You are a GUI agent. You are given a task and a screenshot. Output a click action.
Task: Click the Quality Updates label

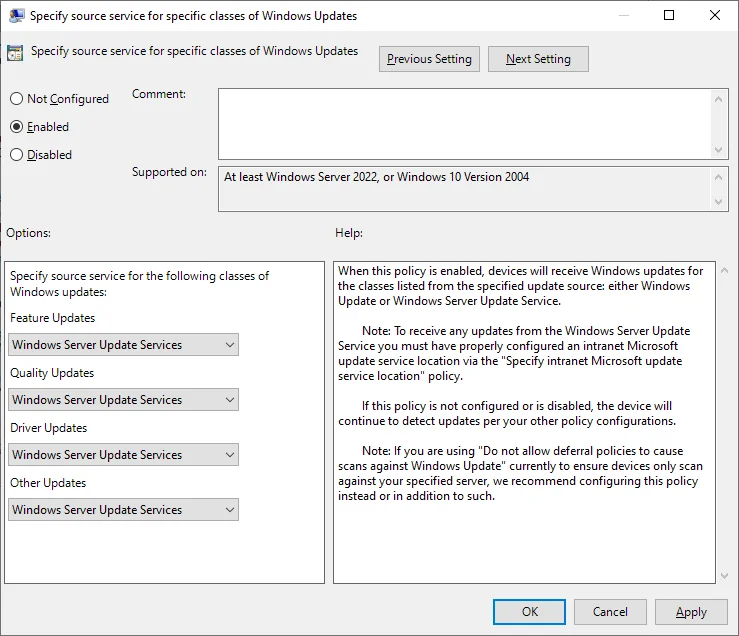coord(52,373)
